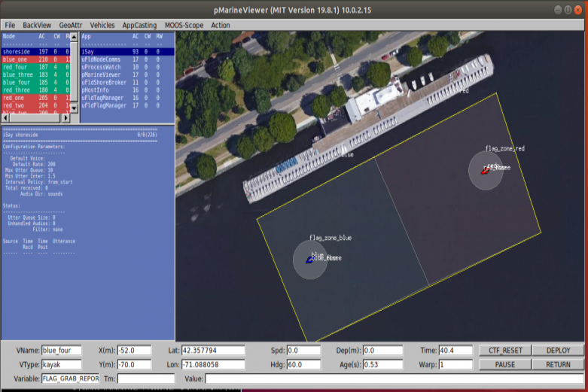Select the red_one node row
The image size is (588, 392).
click(x=36, y=98)
